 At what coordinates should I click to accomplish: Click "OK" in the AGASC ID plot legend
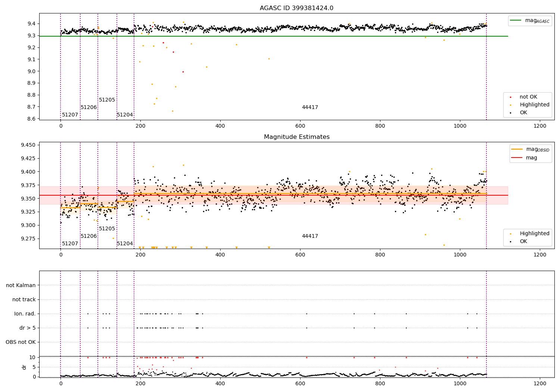click(523, 113)
